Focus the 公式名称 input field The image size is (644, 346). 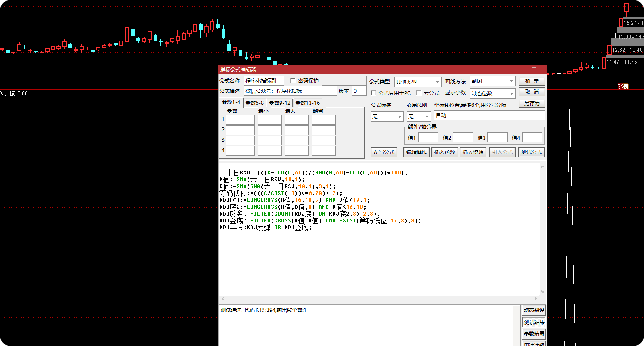click(x=264, y=80)
